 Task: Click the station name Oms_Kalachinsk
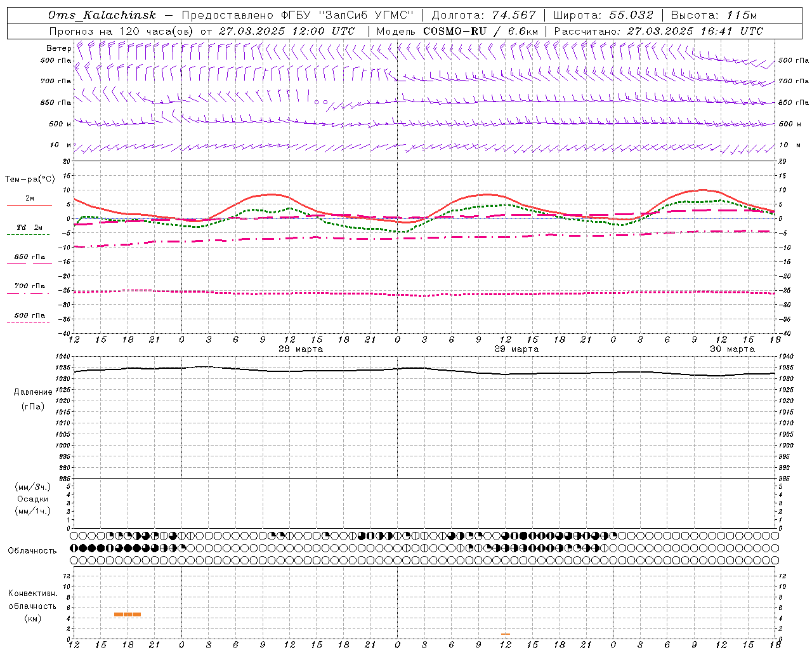click(101, 15)
